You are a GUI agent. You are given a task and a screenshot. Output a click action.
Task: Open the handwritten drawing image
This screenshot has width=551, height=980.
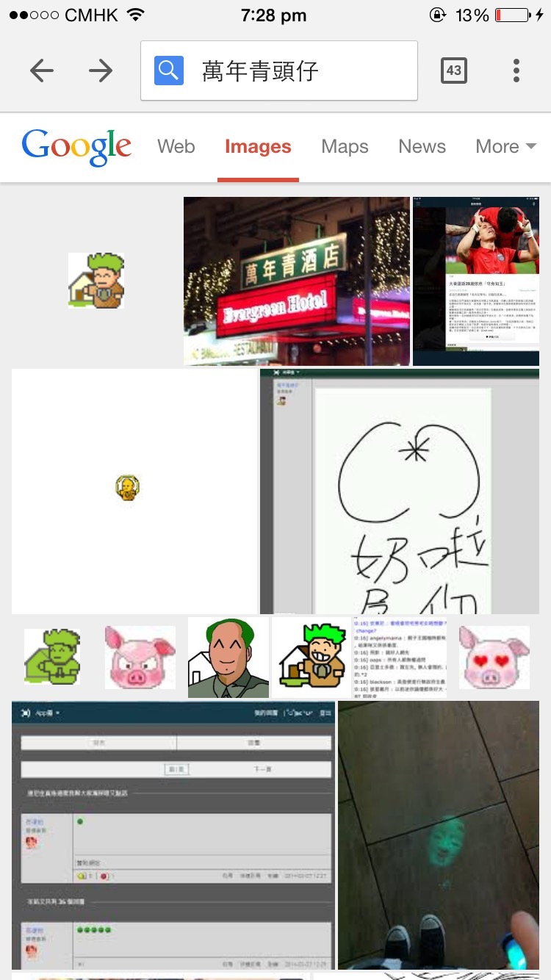(400, 491)
